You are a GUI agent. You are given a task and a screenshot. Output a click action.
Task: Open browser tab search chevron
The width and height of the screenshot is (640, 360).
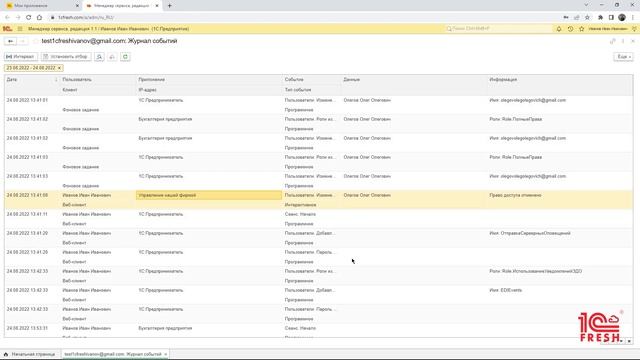tap(587, 5)
